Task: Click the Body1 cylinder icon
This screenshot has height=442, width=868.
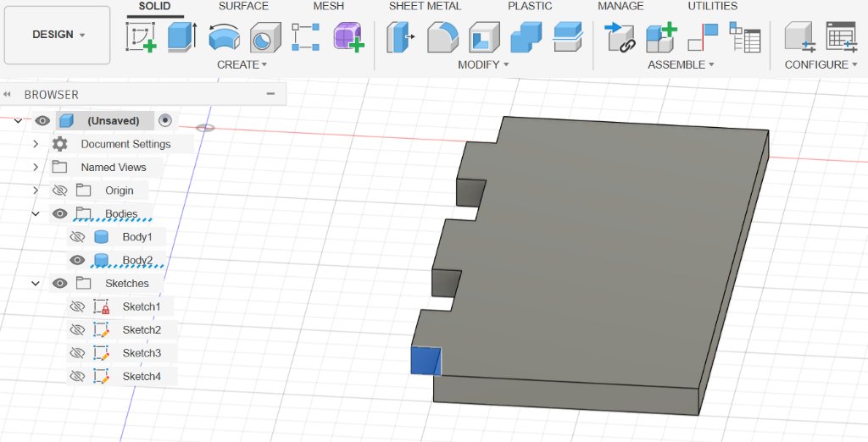Action: point(101,237)
